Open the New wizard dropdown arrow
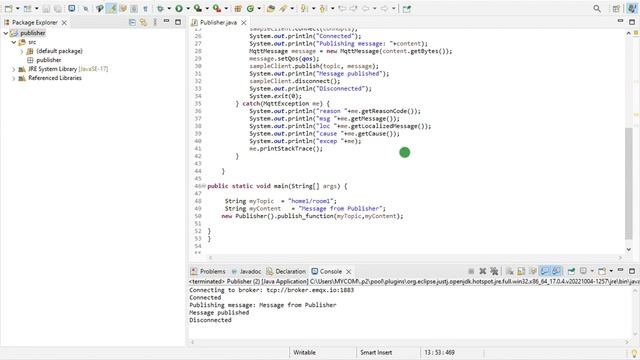Image resolution: width=640 pixels, height=360 pixels. tap(18, 9)
